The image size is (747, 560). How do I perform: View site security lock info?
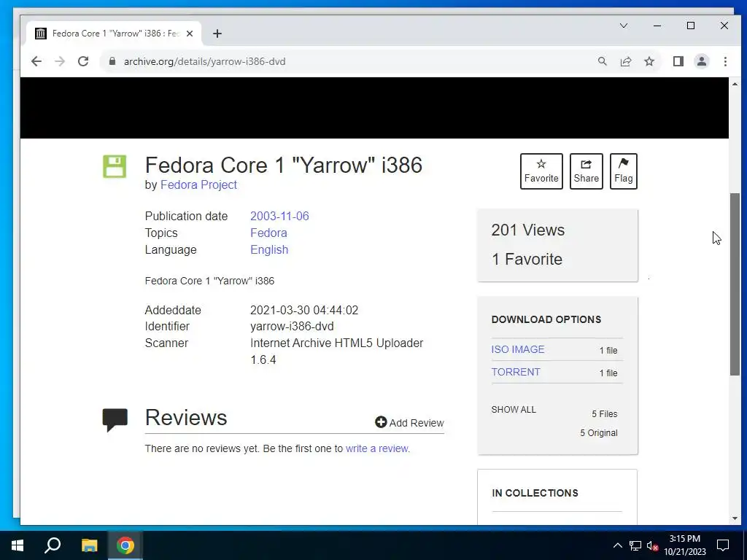point(112,61)
